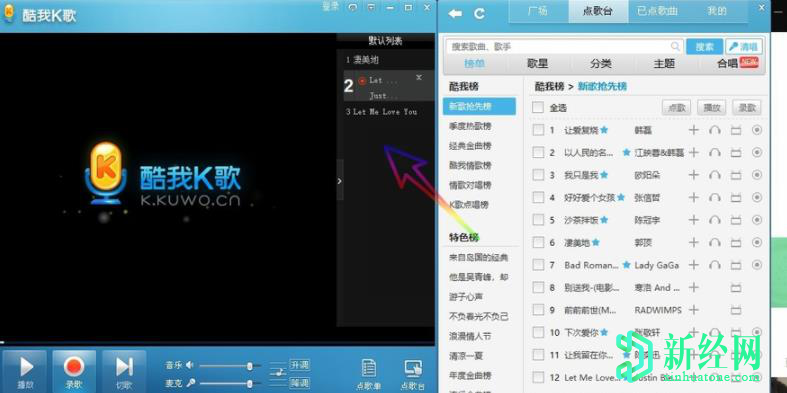Go back using the left arrow icon
This screenshot has height=393, width=787.
tap(455, 14)
